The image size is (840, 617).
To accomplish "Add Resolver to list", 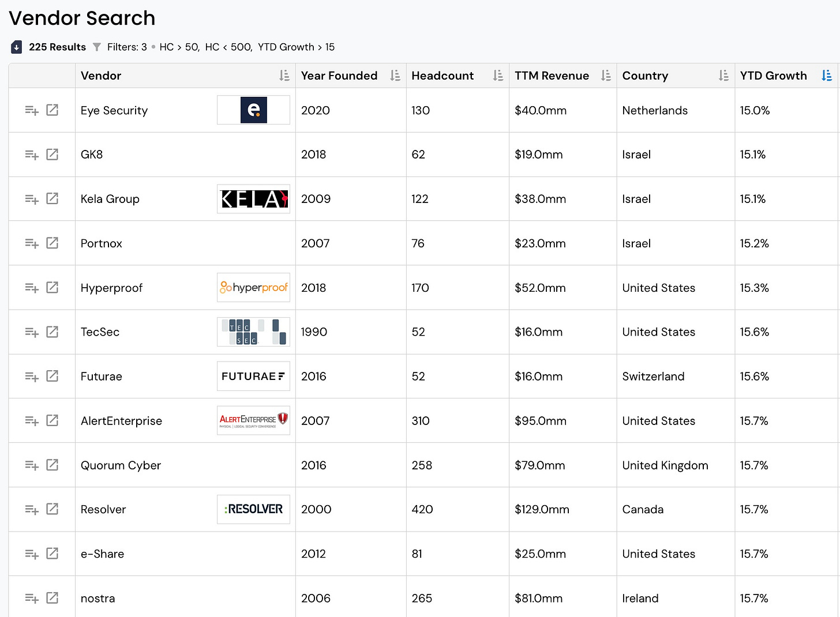I will pos(32,510).
